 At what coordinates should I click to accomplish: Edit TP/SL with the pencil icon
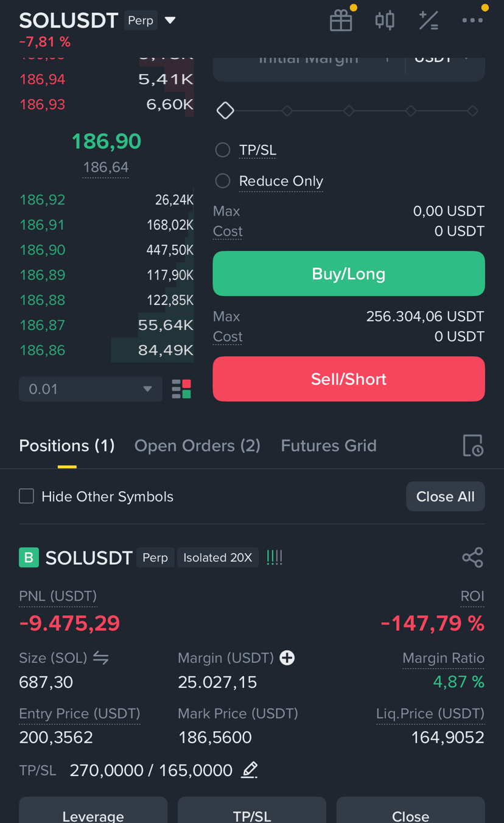click(250, 770)
